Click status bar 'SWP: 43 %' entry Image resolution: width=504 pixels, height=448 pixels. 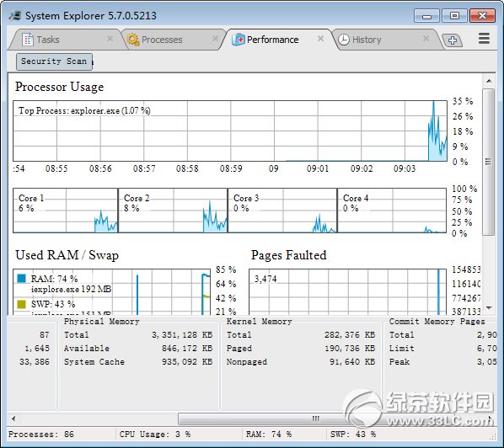[x=353, y=435]
